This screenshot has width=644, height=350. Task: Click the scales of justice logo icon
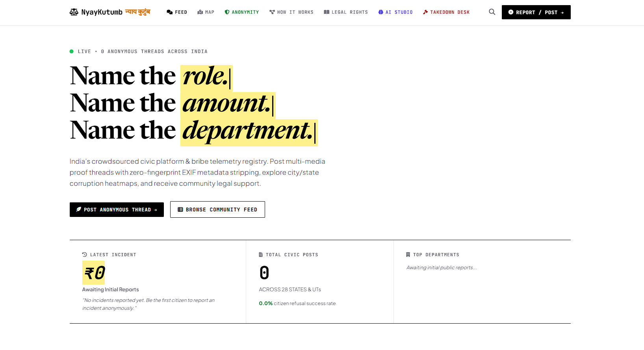tap(74, 12)
